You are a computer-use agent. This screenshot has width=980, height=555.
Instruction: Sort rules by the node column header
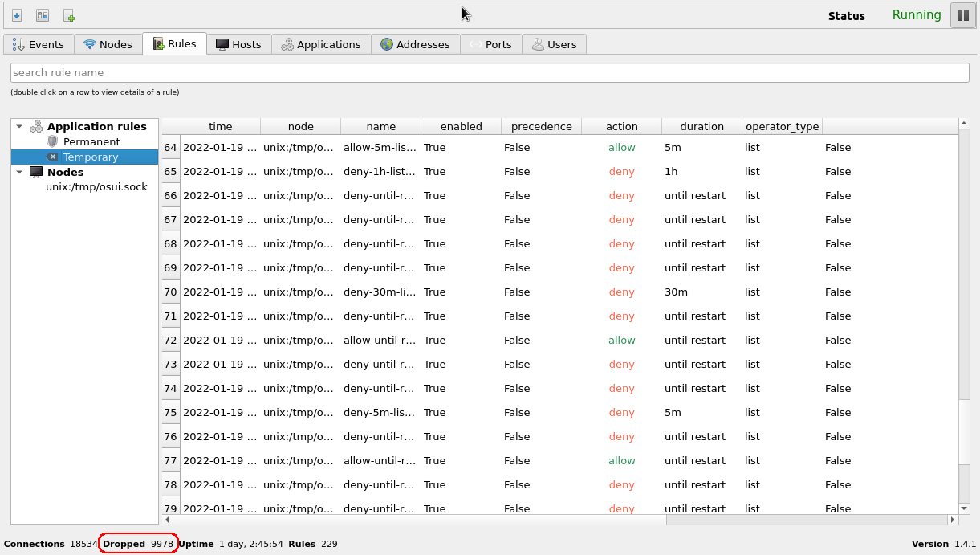tap(301, 126)
